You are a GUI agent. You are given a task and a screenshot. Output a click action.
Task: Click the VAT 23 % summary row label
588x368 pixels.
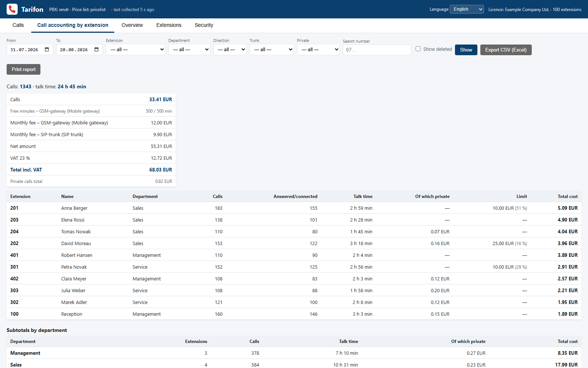[x=20, y=158]
